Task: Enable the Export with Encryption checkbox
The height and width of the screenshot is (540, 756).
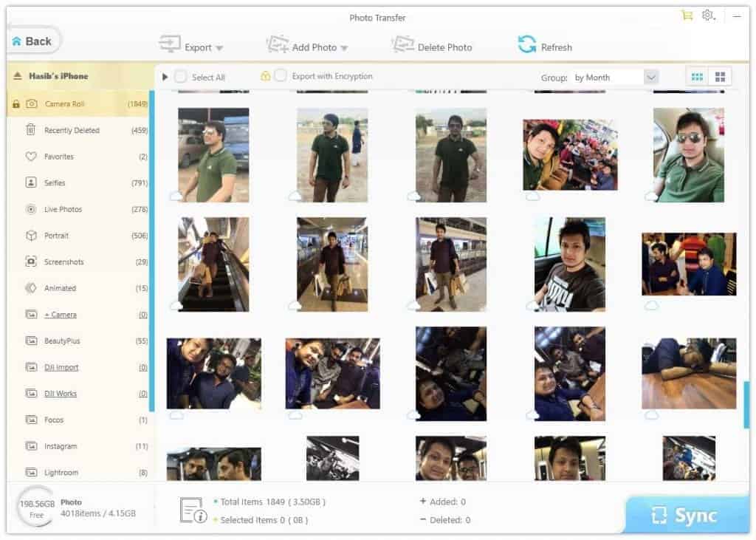Action: [x=281, y=76]
